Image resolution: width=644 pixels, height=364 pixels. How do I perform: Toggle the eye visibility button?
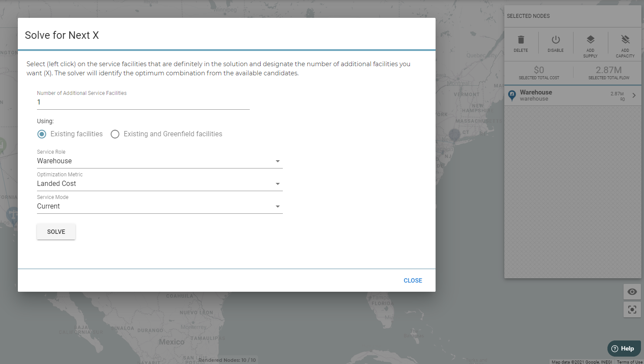(632, 292)
